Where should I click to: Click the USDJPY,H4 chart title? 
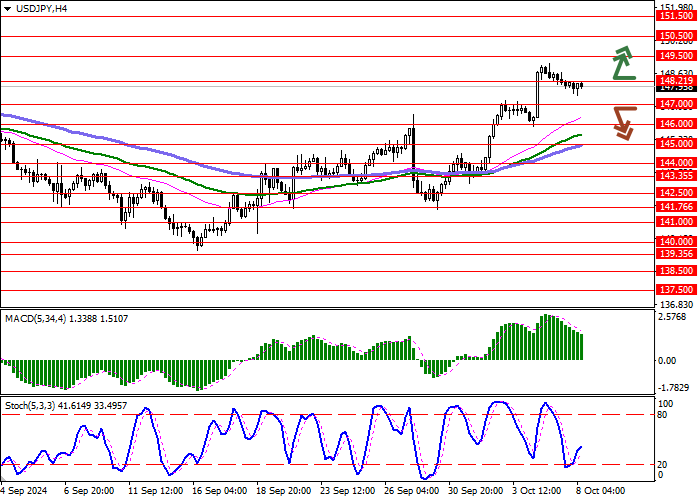pyautogui.click(x=42, y=8)
